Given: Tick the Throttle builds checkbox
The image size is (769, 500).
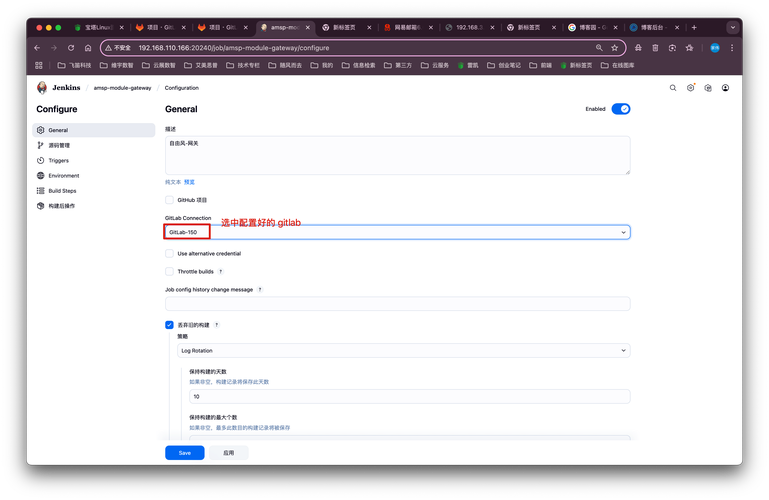Looking at the screenshot, I should [169, 271].
